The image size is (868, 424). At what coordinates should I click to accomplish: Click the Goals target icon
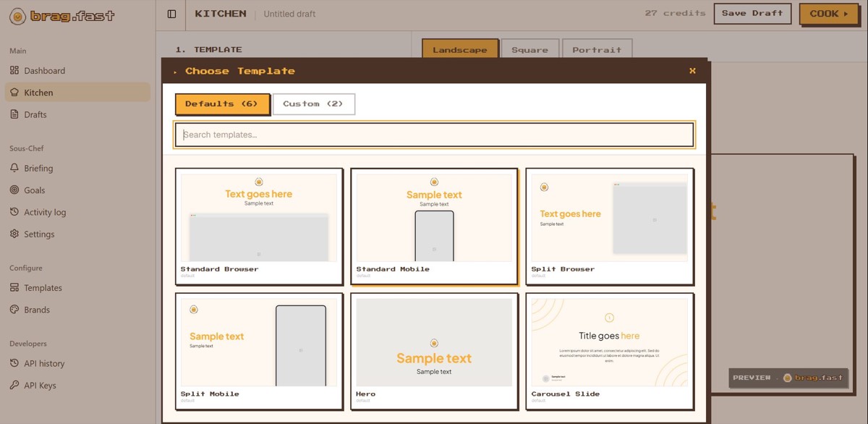[x=15, y=190]
